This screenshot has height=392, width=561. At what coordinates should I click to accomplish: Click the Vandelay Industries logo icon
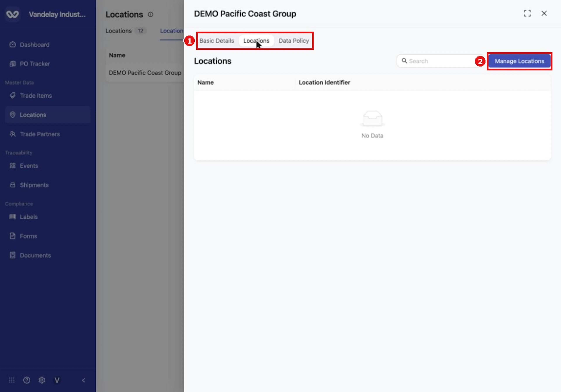tap(12, 14)
